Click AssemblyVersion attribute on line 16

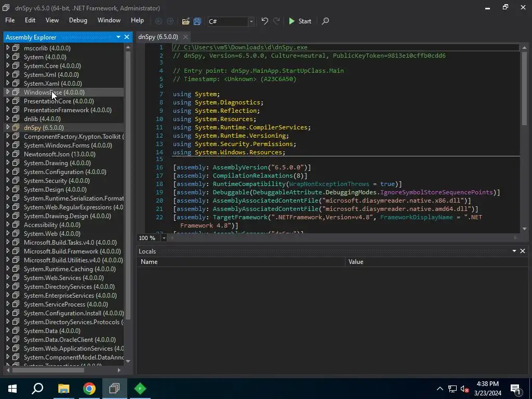click(240, 167)
